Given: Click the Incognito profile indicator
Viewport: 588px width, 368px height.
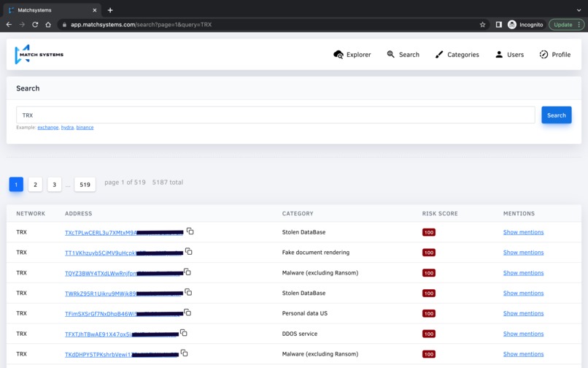Looking at the screenshot, I should coord(525,24).
